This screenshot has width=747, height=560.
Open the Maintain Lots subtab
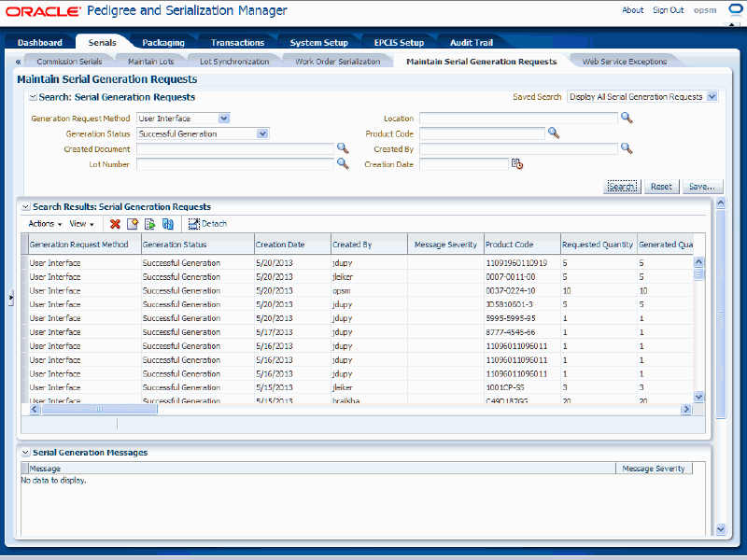click(151, 62)
